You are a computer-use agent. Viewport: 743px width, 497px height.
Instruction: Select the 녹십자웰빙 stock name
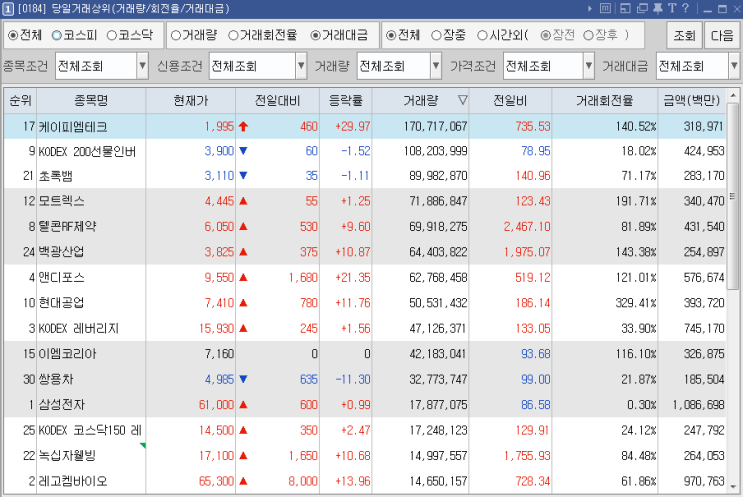67,456
